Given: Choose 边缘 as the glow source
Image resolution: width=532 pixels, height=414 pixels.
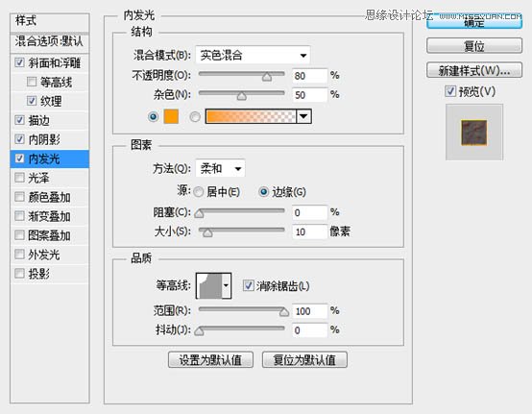Looking at the screenshot, I should (x=263, y=192).
